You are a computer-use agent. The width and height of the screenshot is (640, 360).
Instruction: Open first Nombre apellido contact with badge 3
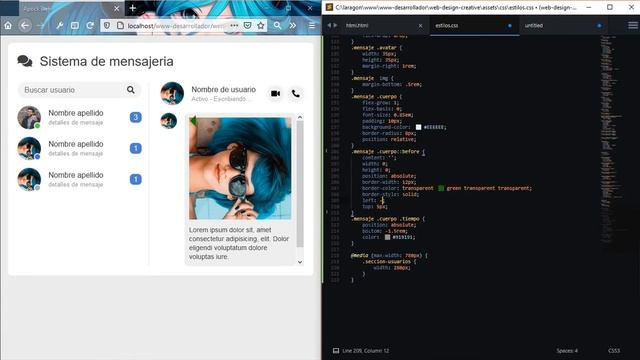[79, 117]
